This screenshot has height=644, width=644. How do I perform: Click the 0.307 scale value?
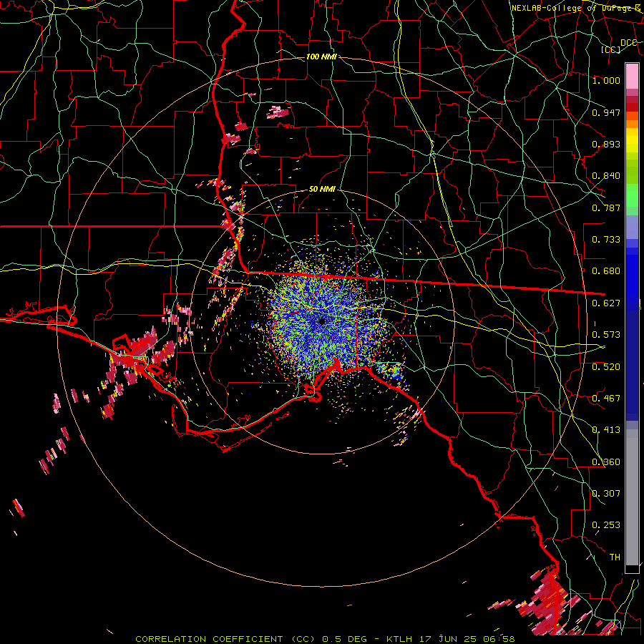coord(606,493)
